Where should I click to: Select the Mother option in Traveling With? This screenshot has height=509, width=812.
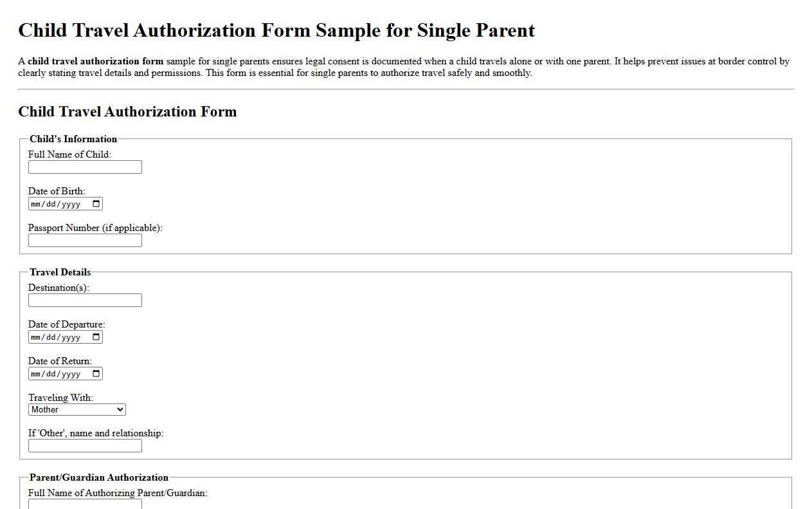(x=64, y=409)
